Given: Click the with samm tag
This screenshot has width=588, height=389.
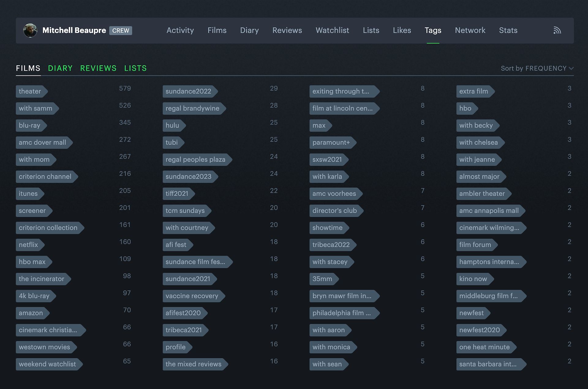Looking at the screenshot, I should click(x=35, y=108).
